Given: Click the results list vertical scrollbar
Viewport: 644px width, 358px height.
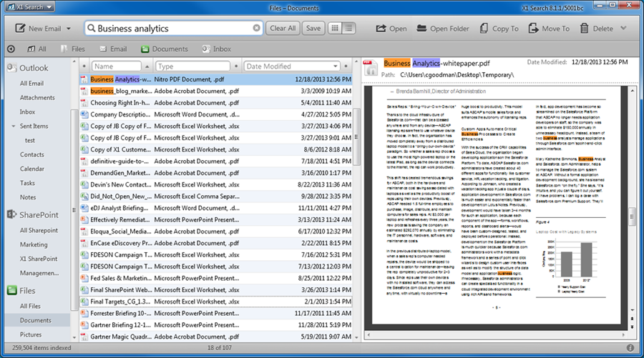Looking at the screenshot, I should [356, 136].
